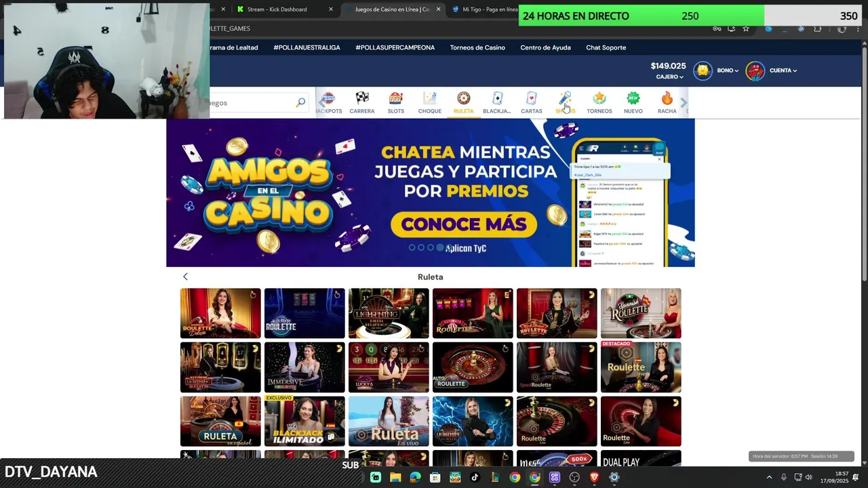The image size is (868, 488).
Task: Open browser extensions puzzle icon
Action: pyautogui.click(x=817, y=28)
